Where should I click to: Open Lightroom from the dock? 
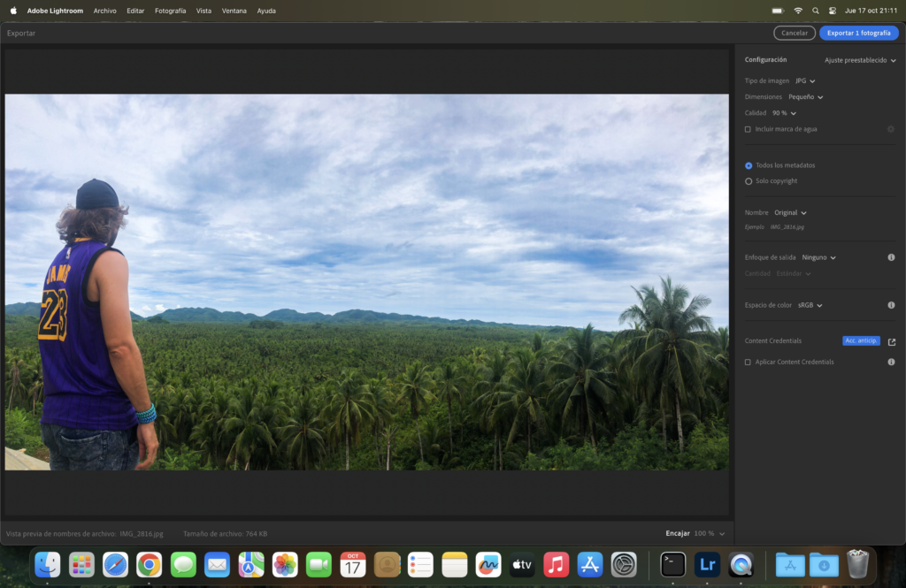pos(707,564)
